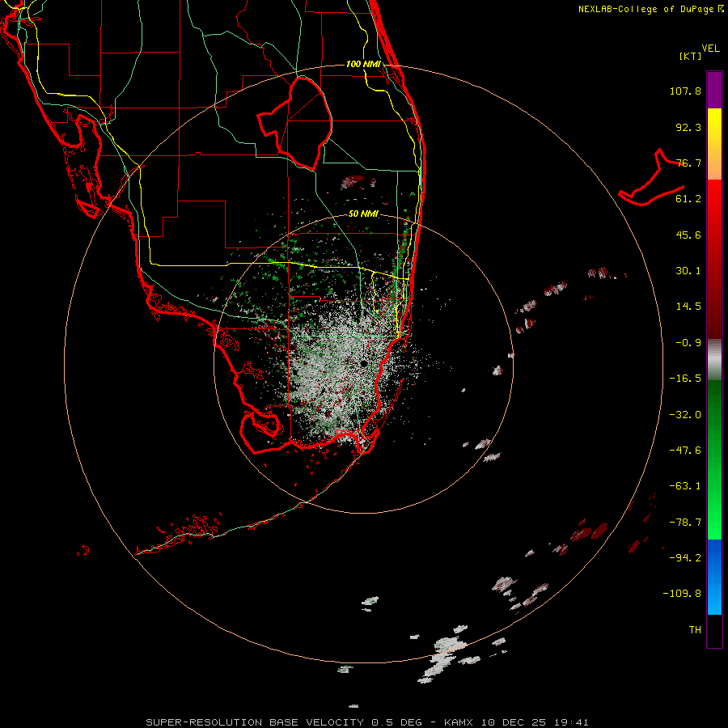
Task: Click the TH legend label
Action: pos(695,630)
